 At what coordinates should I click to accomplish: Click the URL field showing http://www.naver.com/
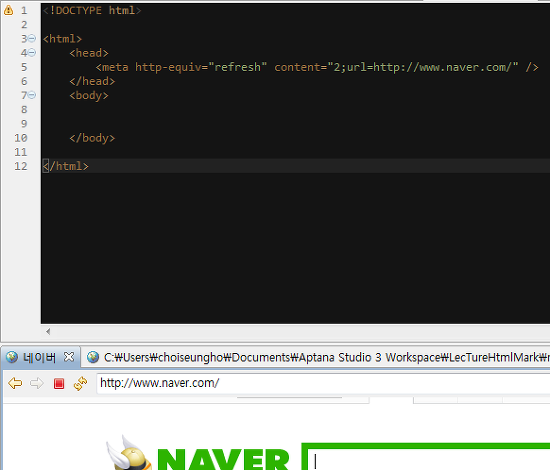(x=323, y=383)
